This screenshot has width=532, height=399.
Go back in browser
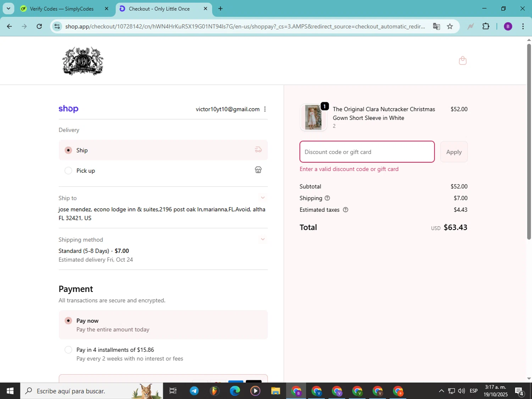[x=10, y=26]
